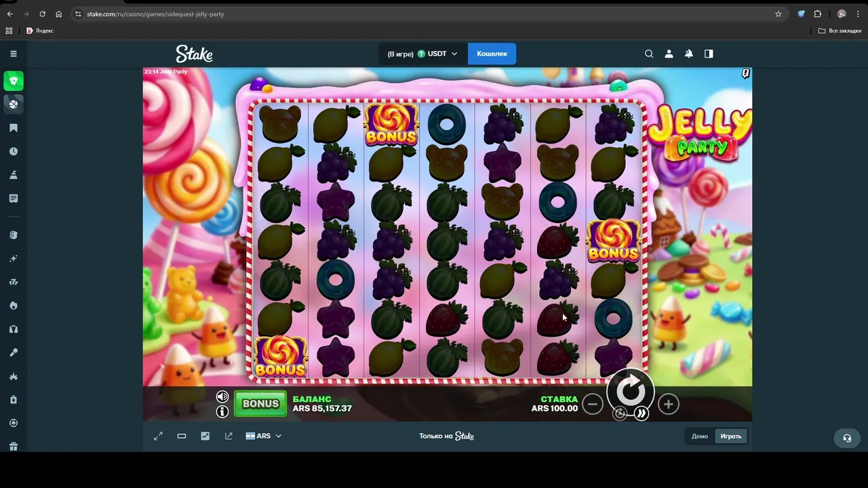
Task: Open the Яндекс bookmark in the bookmarks bar
Action: [40, 30]
